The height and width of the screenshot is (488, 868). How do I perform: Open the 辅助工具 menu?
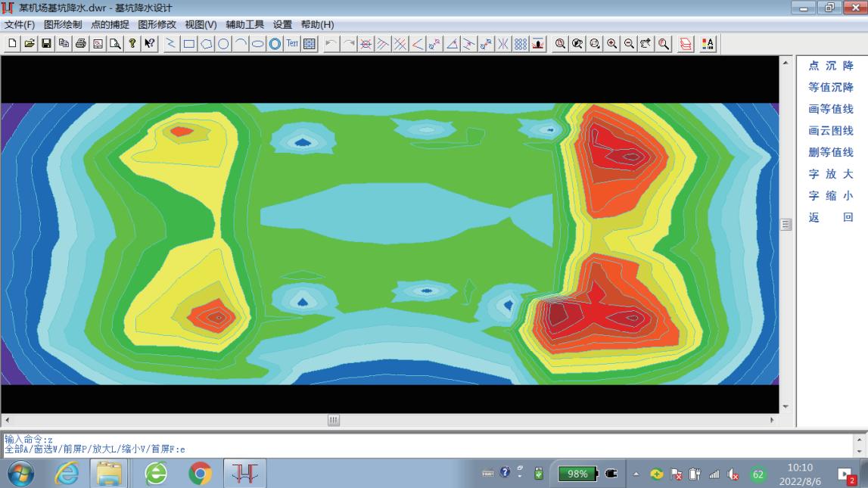(x=244, y=24)
